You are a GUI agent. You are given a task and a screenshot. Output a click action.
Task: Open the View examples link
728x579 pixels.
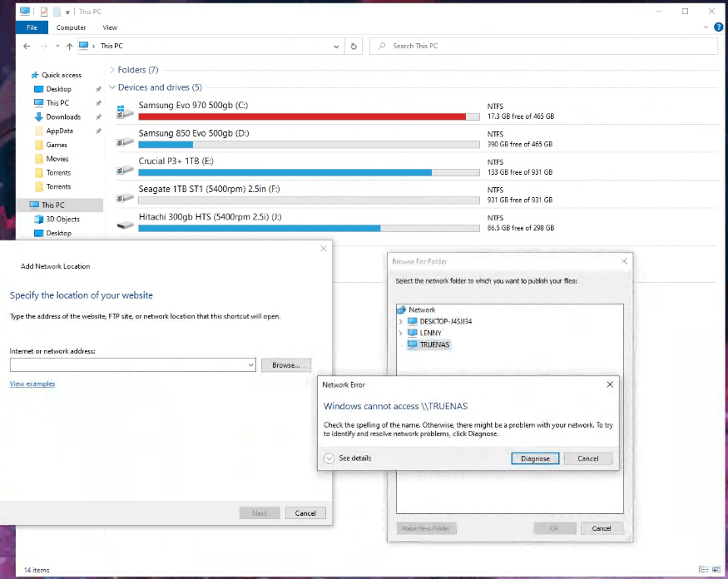tap(32, 384)
